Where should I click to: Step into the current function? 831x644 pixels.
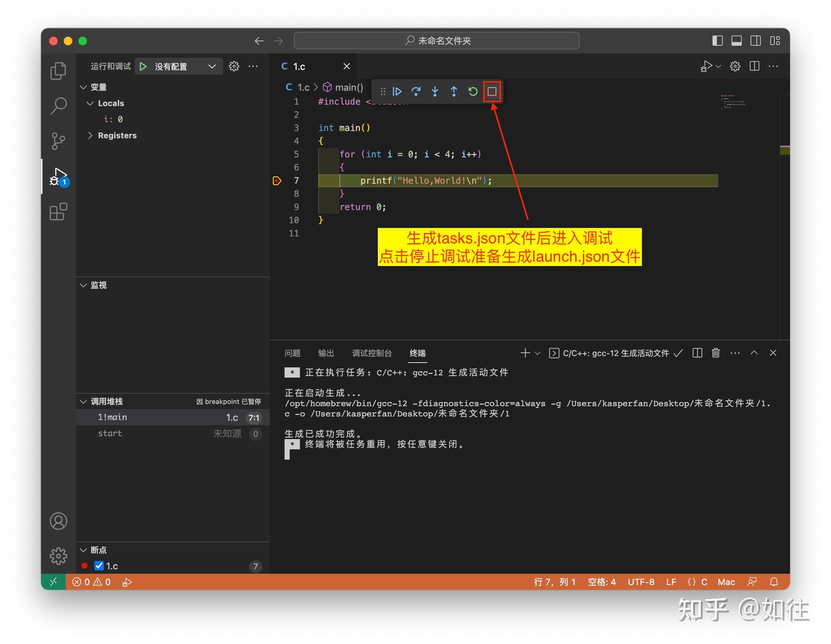tap(435, 91)
